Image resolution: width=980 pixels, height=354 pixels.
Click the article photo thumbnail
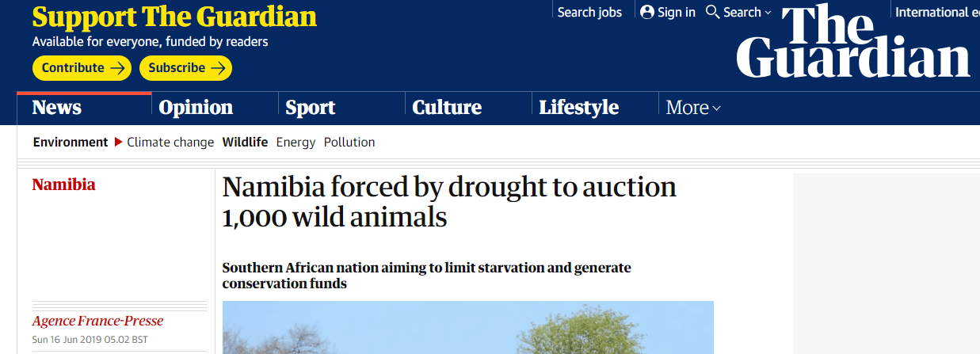point(467,327)
